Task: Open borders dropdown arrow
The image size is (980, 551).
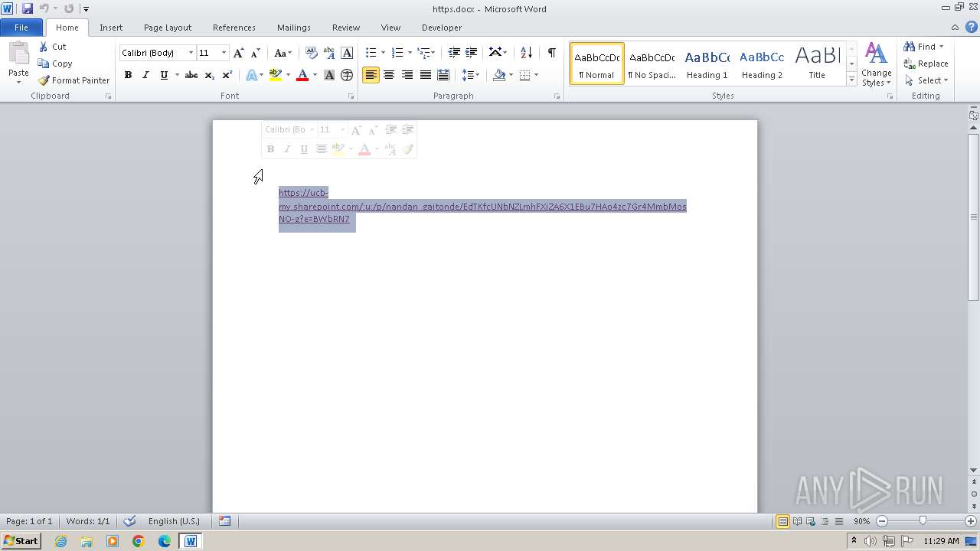Action: pos(536,75)
